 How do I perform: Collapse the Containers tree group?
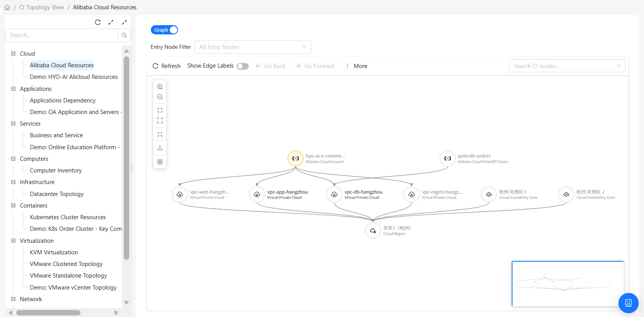click(13, 205)
